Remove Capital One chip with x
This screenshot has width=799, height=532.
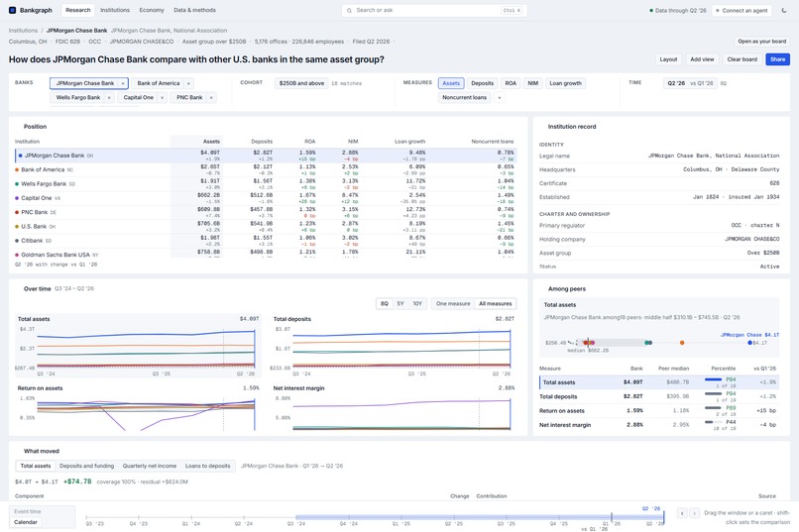(163, 98)
